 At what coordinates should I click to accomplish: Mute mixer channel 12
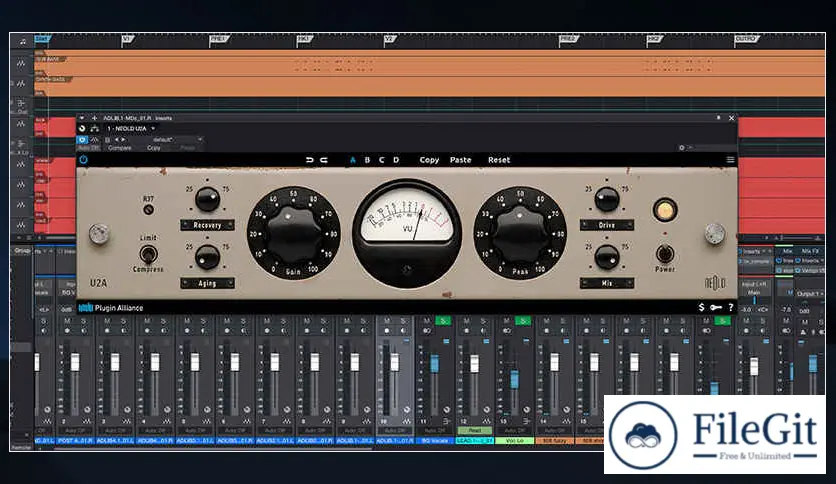[467, 321]
